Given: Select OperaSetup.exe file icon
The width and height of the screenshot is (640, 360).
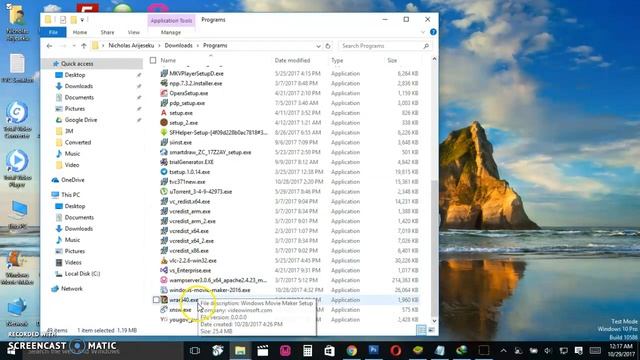Looking at the screenshot, I should 164,93.
